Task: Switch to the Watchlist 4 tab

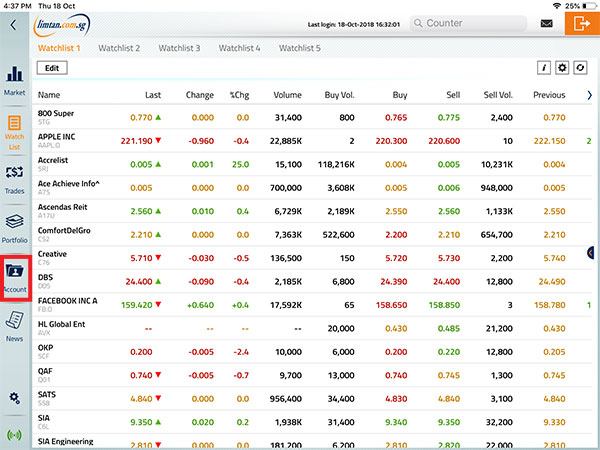Action: pyautogui.click(x=240, y=48)
